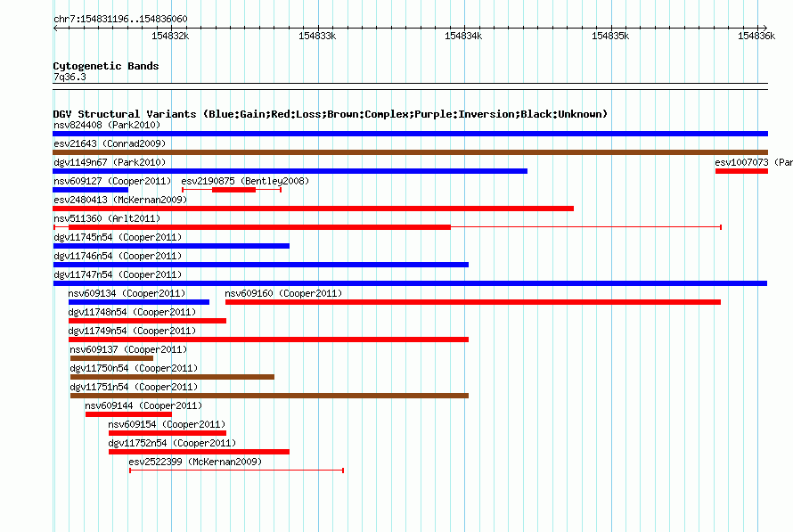Screen dimensions: 793x532
Task: Click the dgv1149n67 blue bar
Action: pos(290,171)
